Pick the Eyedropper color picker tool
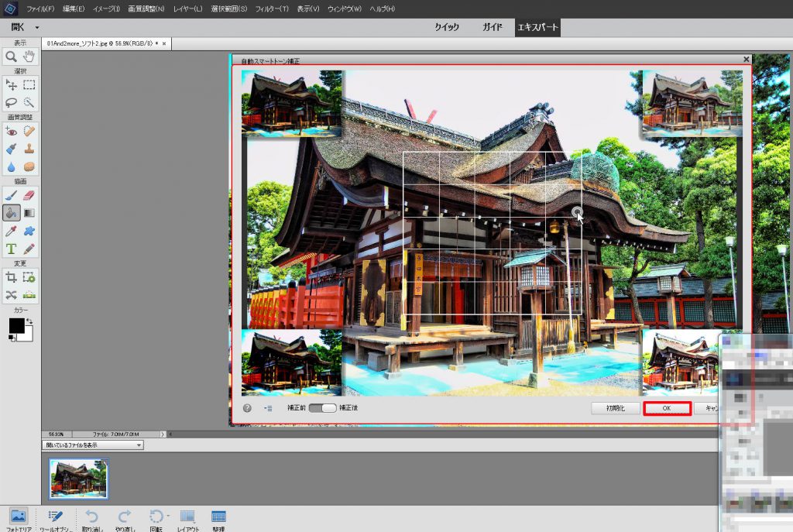793x532 pixels. 12,231
